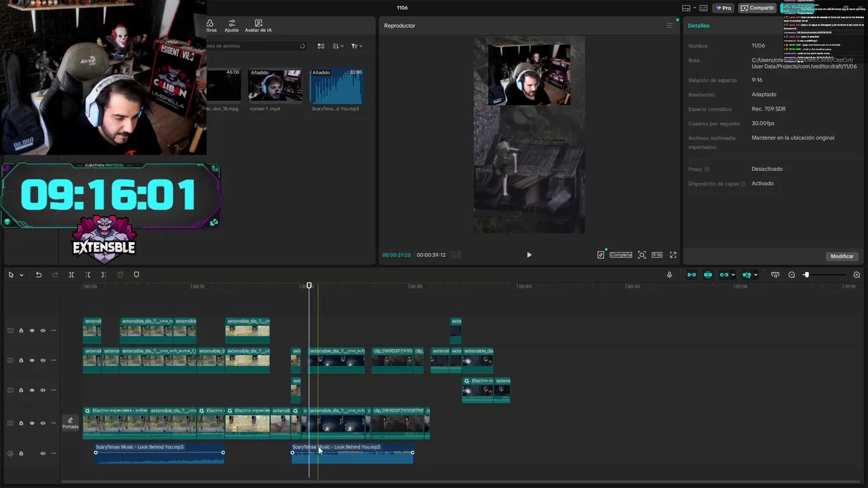Hide the topmost video track with its eye
Image resolution: width=868 pixels, height=488 pixels.
pyautogui.click(x=32, y=331)
